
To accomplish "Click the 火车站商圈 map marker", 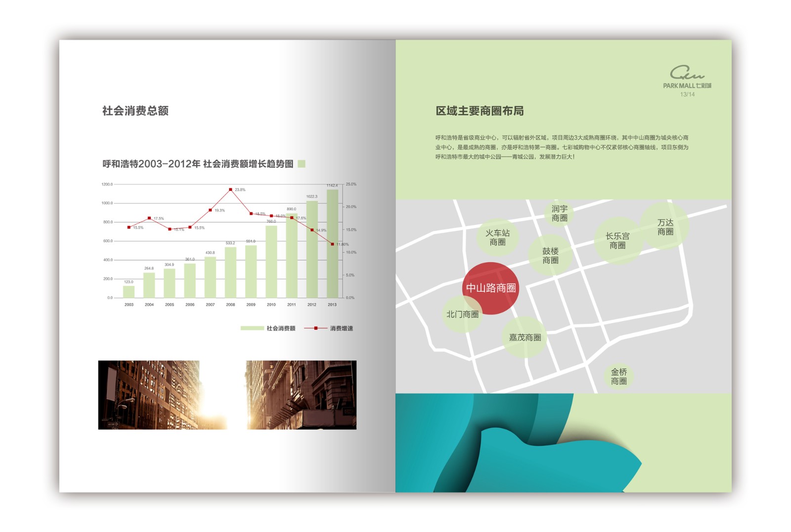I will 497,237.
